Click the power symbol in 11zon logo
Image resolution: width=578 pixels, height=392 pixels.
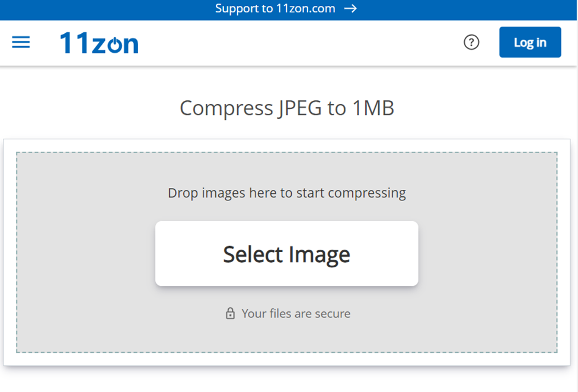pos(113,44)
